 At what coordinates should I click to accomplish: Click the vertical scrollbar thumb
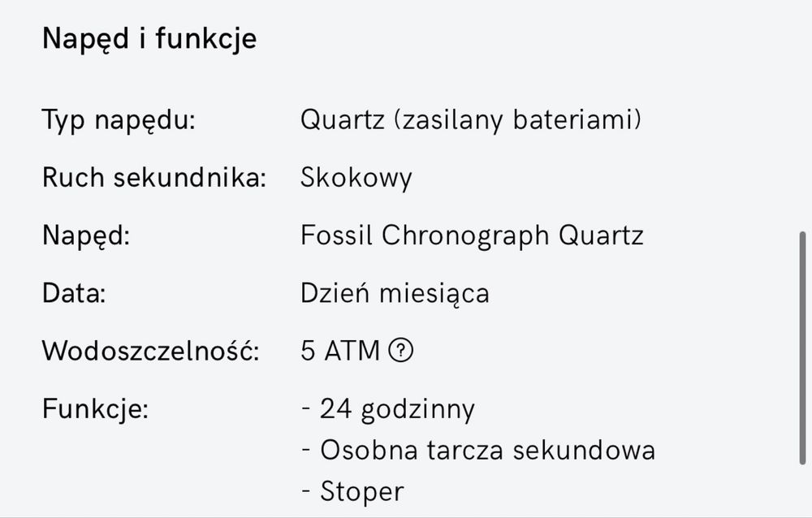pos(804,349)
